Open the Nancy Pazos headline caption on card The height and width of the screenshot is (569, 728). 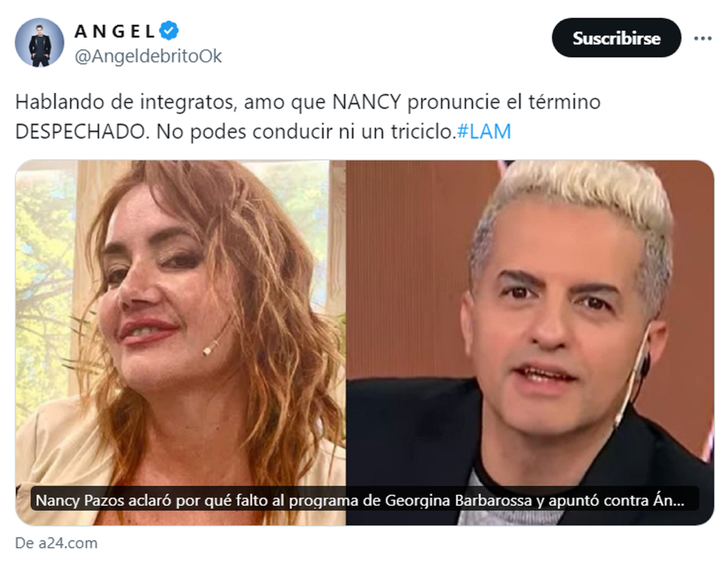click(x=364, y=501)
